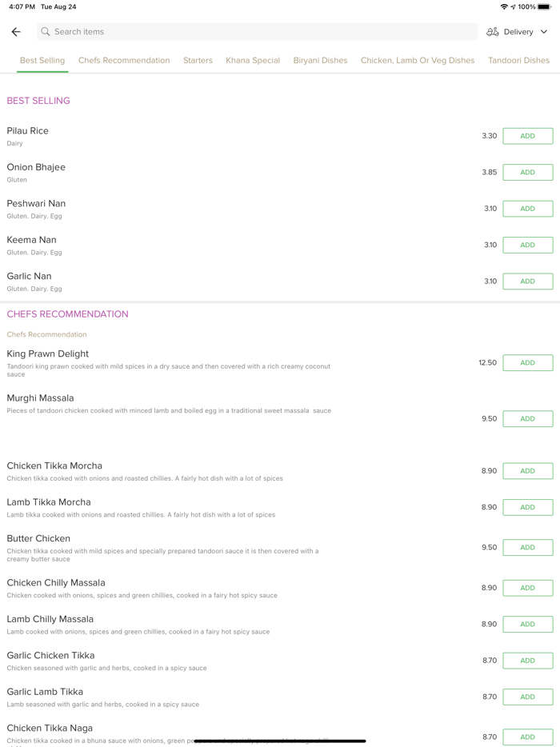Go to Tandoori Dishes tab
560x747 pixels.
point(518,61)
